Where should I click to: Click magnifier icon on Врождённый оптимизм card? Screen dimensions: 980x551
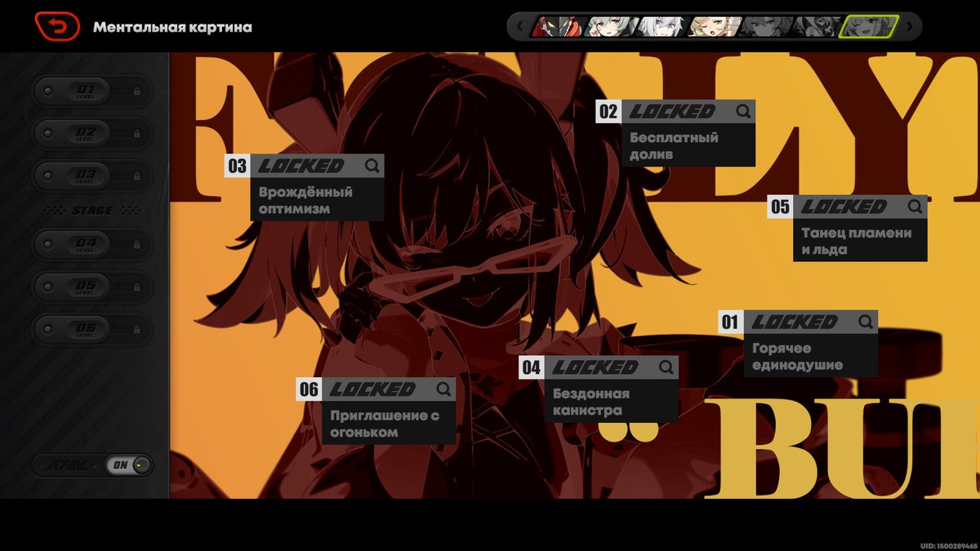(372, 166)
